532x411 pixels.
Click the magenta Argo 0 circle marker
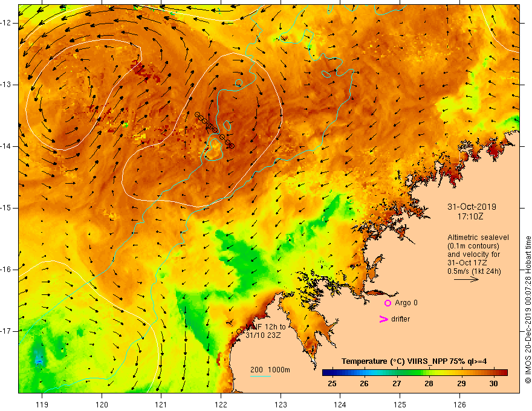click(x=388, y=303)
